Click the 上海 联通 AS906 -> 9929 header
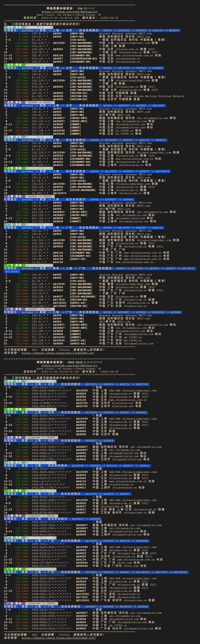The image size is (200, 644). (x=27, y=168)
